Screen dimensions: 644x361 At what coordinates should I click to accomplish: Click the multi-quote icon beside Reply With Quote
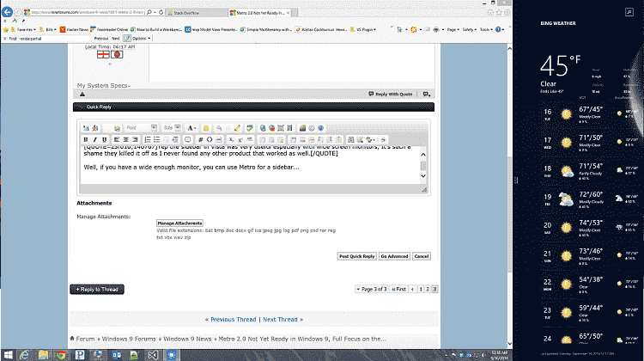click(x=427, y=95)
